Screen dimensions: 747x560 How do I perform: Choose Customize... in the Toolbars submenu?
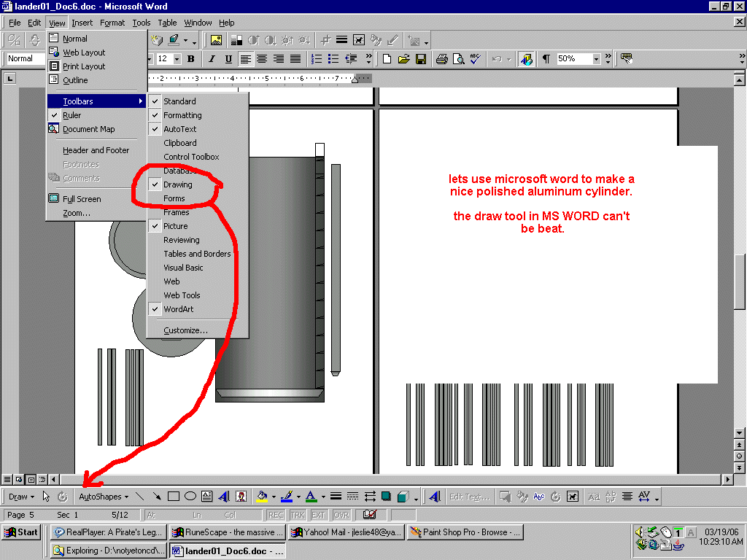pyautogui.click(x=198, y=330)
